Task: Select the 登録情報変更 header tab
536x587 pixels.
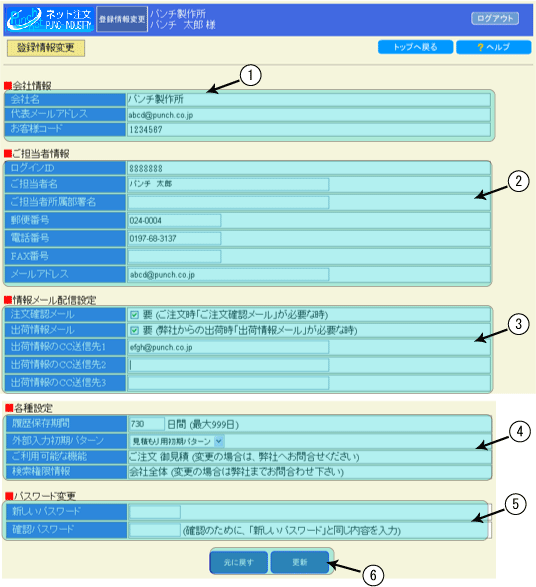Action: 122,19
